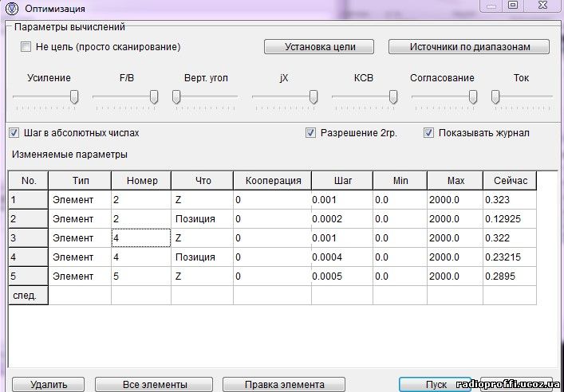Click the 'Z' cell in row 3

[202, 238]
